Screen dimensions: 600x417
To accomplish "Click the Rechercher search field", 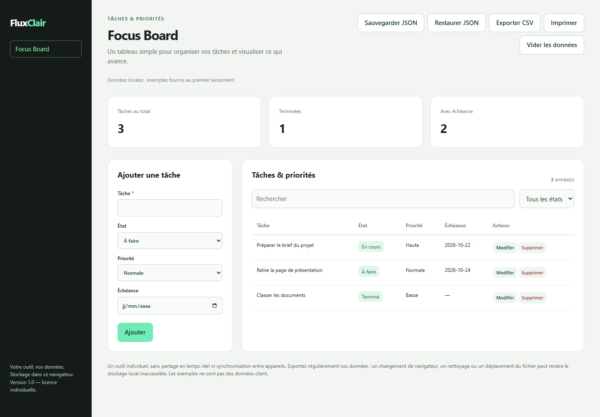I will point(383,199).
